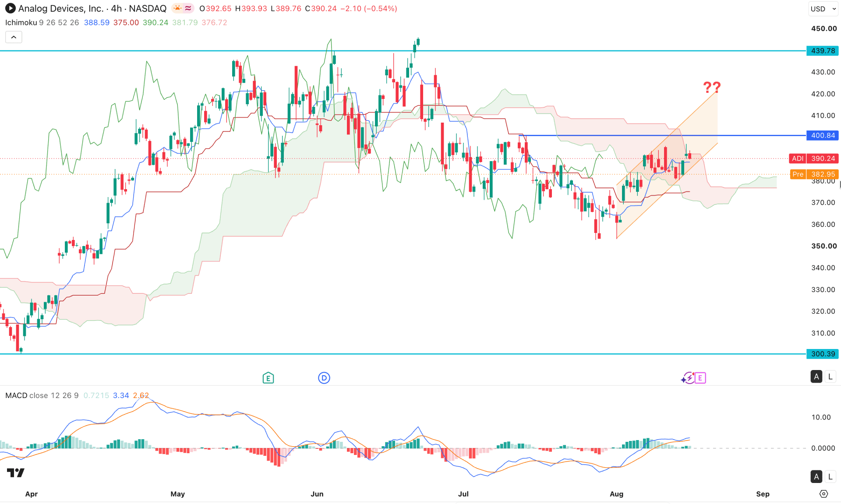Click the Apr label on time axis

click(32, 494)
